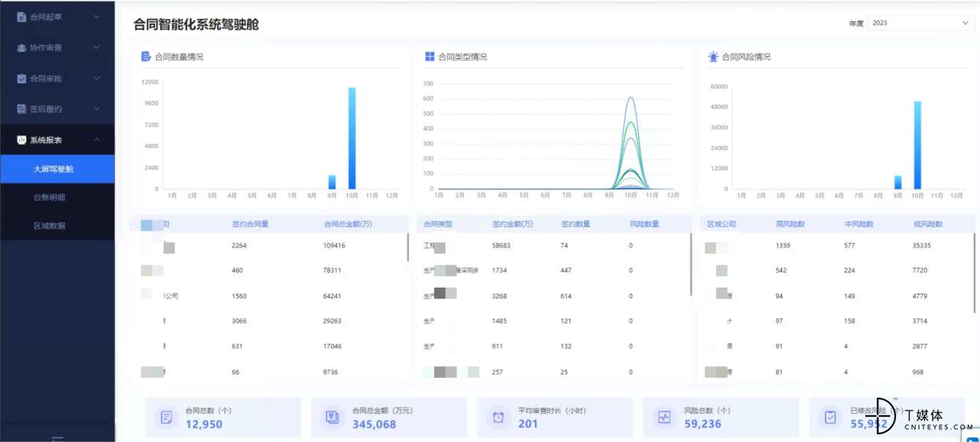Click the 合同类型 table scrollbar
This screenshot has height=442, width=980.
[691, 264]
